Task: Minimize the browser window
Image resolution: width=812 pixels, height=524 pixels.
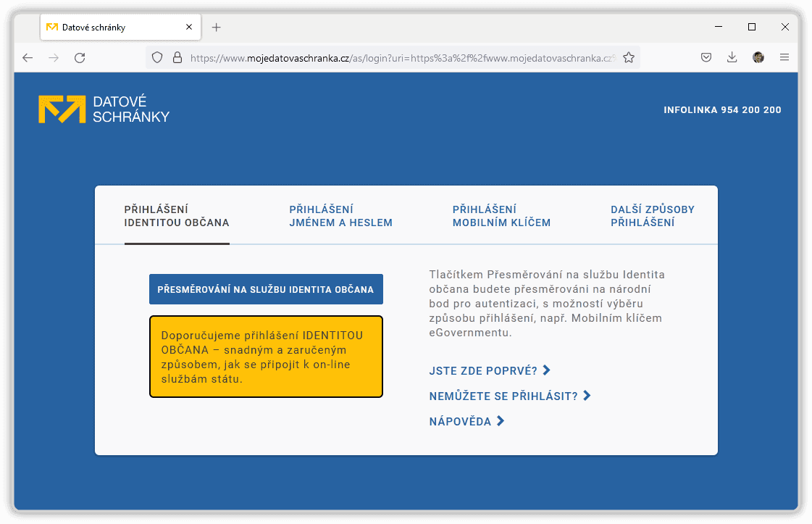Action: [719, 27]
